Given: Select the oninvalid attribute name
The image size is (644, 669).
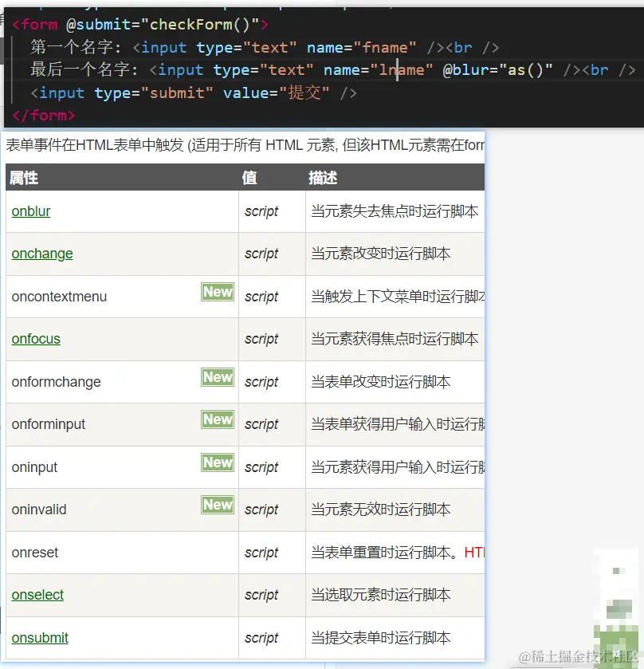Looking at the screenshot, I should coord(39,510).
